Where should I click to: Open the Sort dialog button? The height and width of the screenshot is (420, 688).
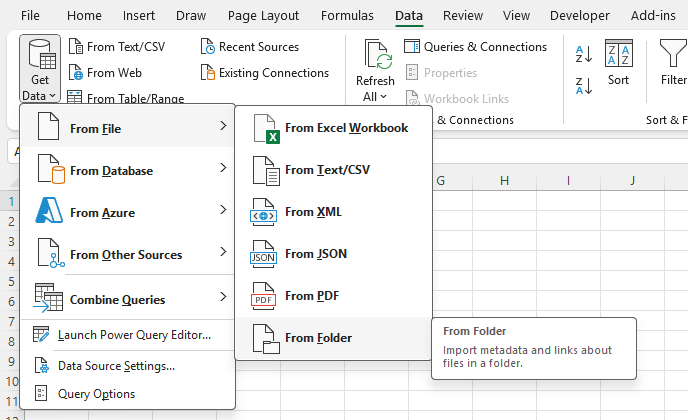pyautogui.click(x=618, y=62)
